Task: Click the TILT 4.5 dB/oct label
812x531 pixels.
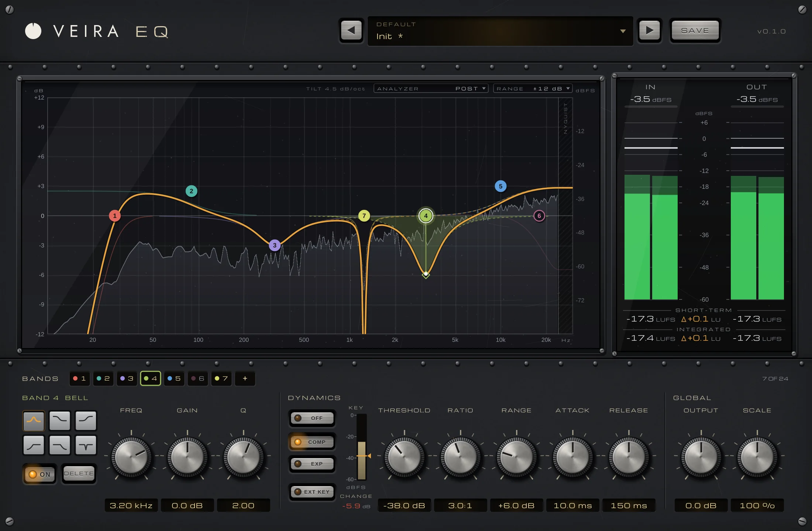Action: pos(336,89)
